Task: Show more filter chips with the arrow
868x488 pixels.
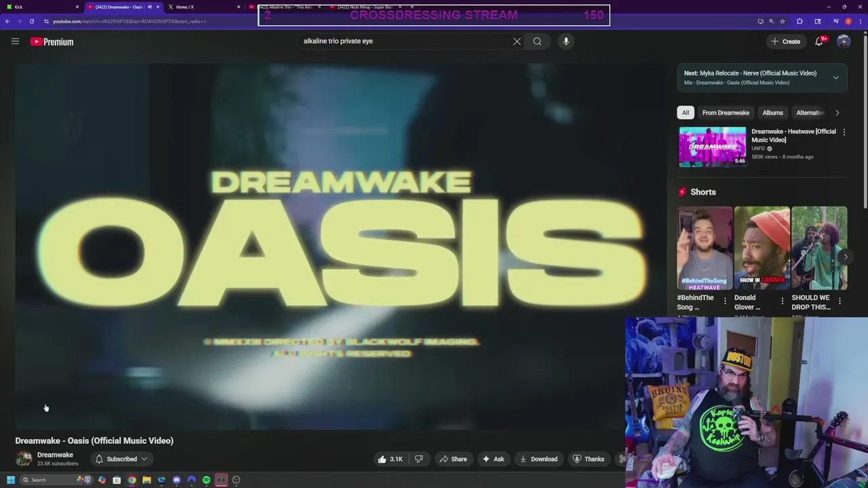Action: [837, 113]
